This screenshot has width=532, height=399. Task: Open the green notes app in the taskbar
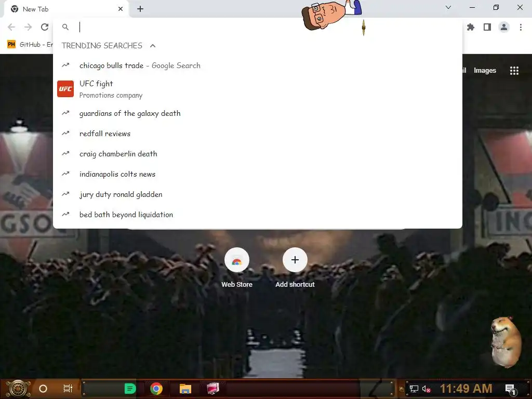[130, 389]
